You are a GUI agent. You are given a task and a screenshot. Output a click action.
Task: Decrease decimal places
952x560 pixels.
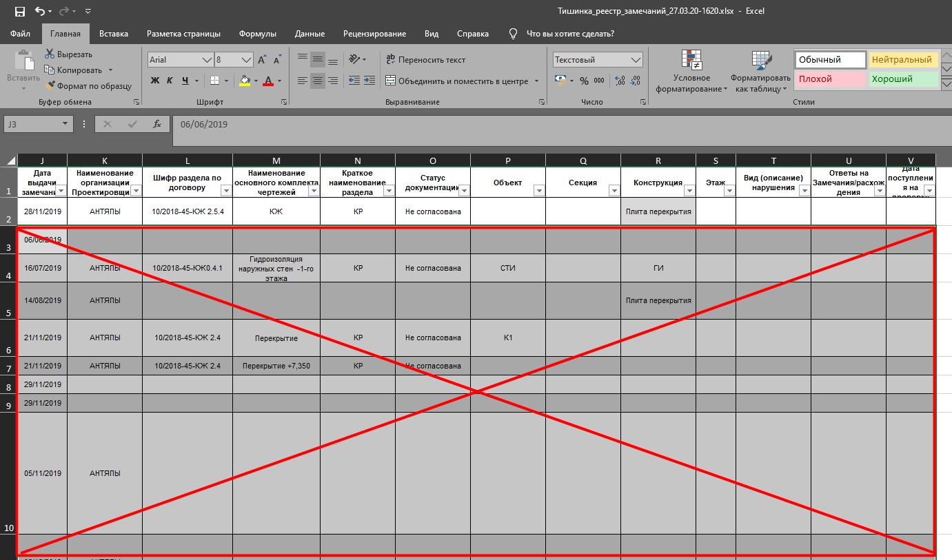(635, 81)
